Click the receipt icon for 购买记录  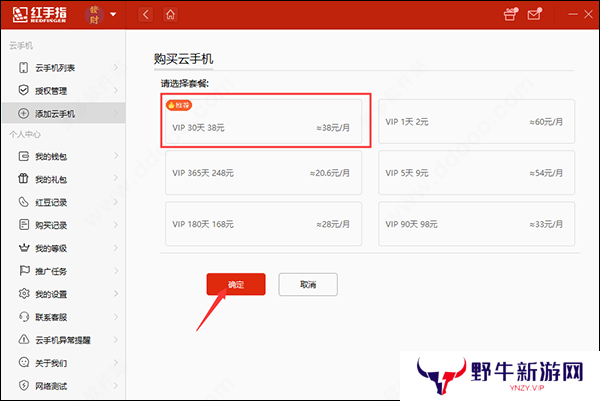[24, 225]
